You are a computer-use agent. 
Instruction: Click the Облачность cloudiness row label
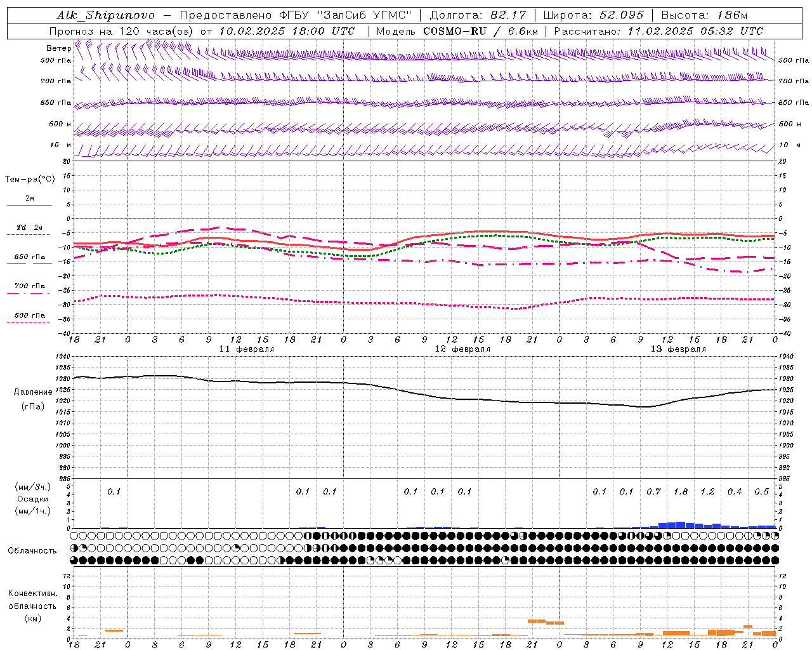(32, 550)
